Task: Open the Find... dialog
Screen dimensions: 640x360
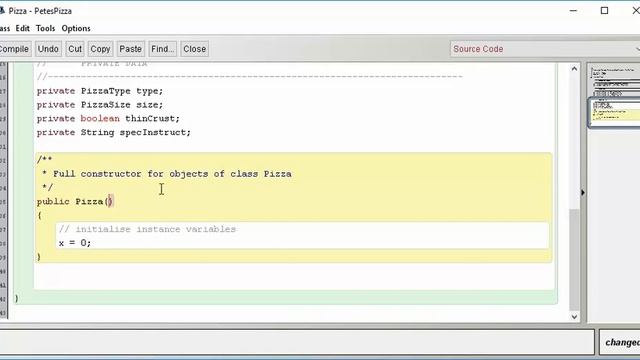Action: 162,49
